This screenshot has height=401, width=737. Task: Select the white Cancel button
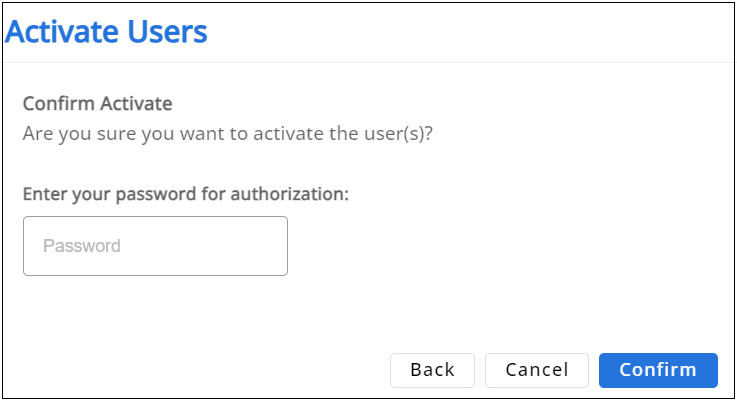point(536,370)
